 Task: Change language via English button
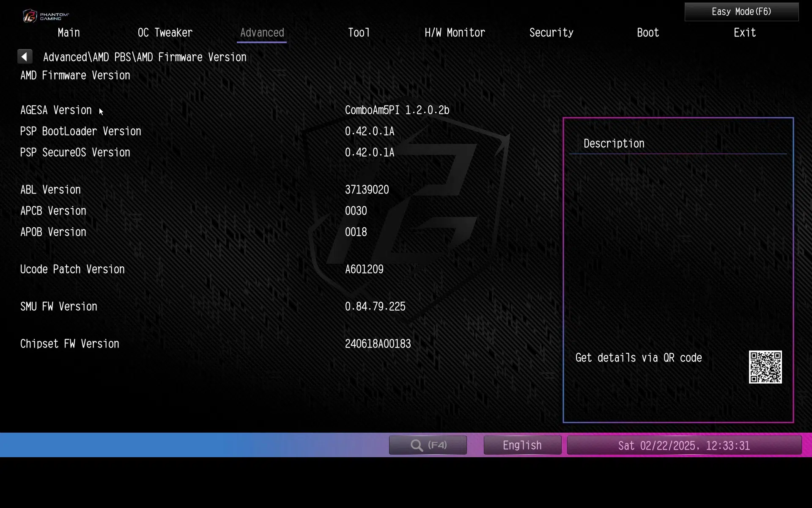click(x=522, y=445)
